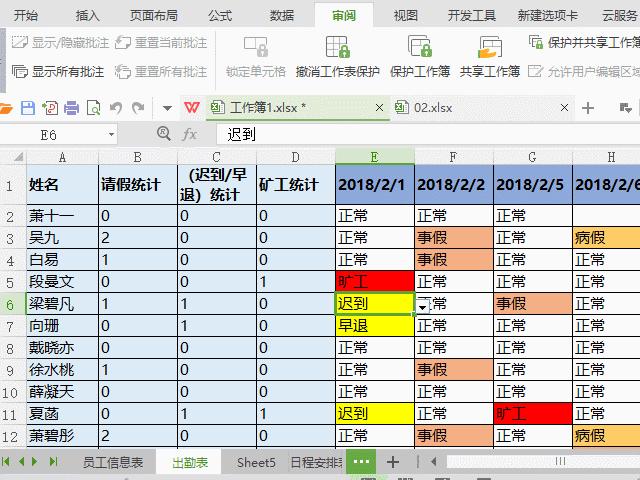Open the Name Box dropdown arrow
Screen dimensions: 640x480
111,134
